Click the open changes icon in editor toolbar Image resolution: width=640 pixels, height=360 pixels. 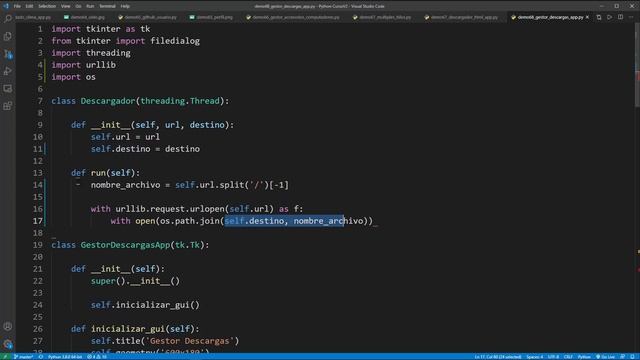599,17
